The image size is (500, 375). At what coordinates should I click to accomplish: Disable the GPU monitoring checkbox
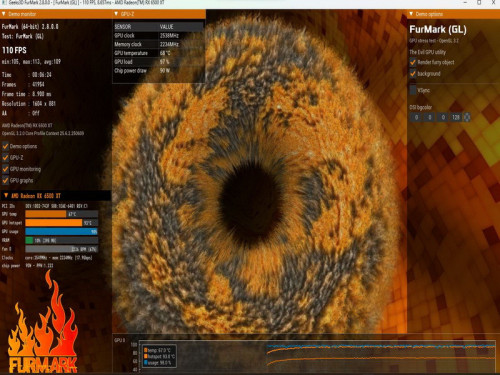(5, 169)
